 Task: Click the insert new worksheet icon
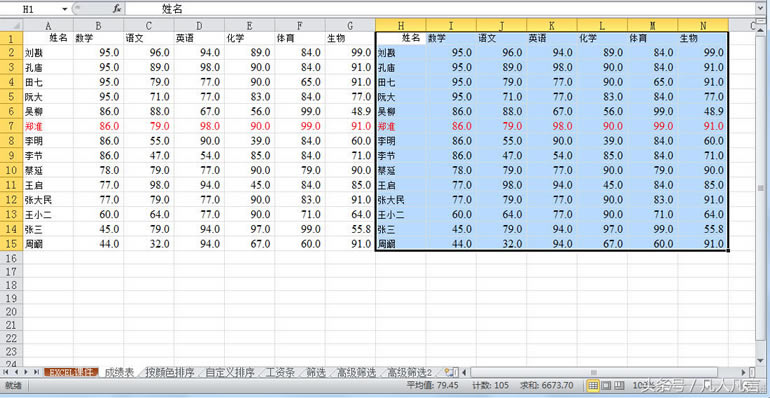(450, 372)
